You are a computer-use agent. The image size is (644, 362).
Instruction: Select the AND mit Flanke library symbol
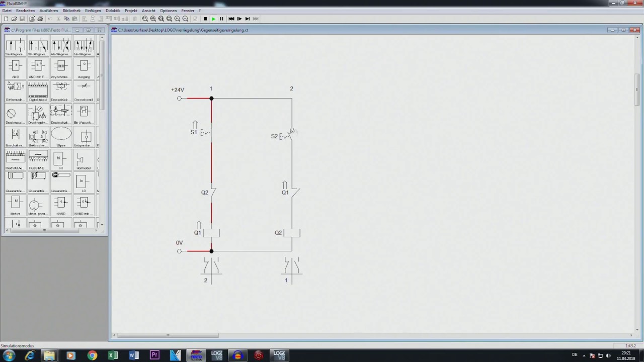point(38,69)
